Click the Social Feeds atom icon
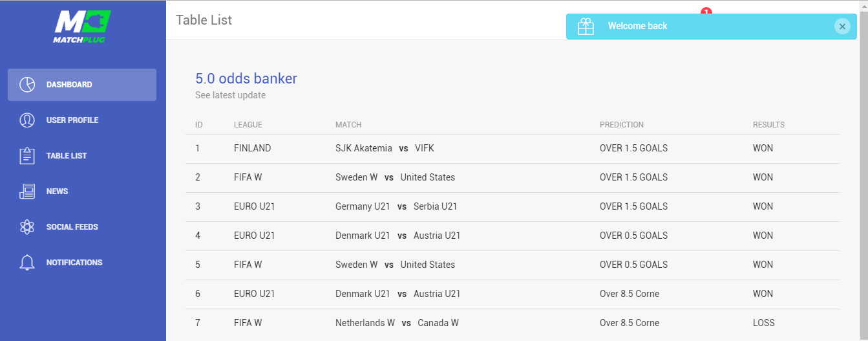868x341 pixels. click(27, 227)
